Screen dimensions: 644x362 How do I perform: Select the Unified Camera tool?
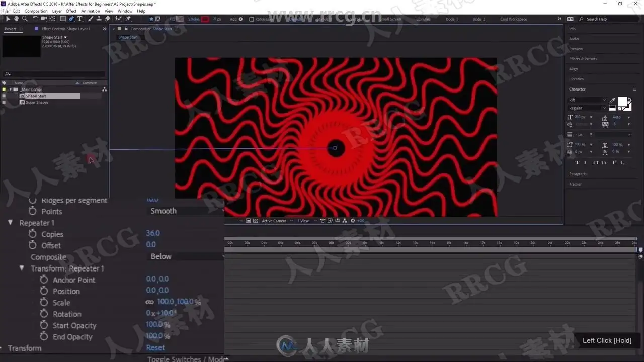click(x=44, y=19)
